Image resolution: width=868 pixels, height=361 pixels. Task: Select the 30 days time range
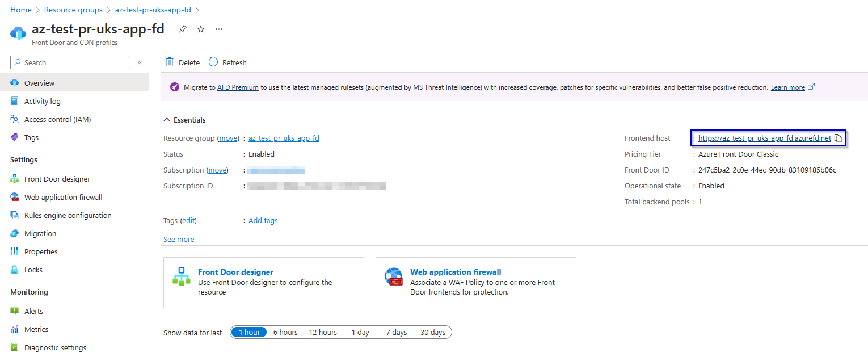tap(433, 332)
